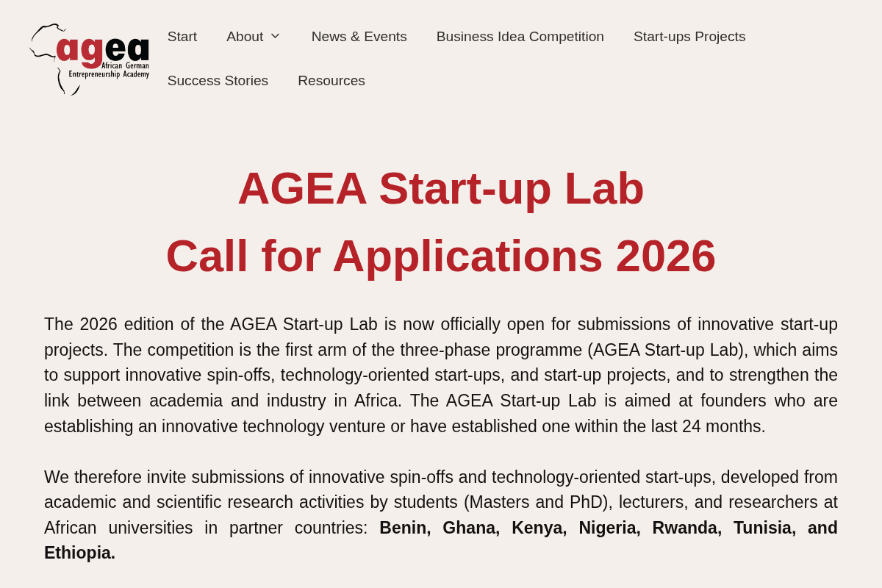Screen dimensions: 882x588
Task: Click the AGEA logo
Action: click(x=88, y=59)
